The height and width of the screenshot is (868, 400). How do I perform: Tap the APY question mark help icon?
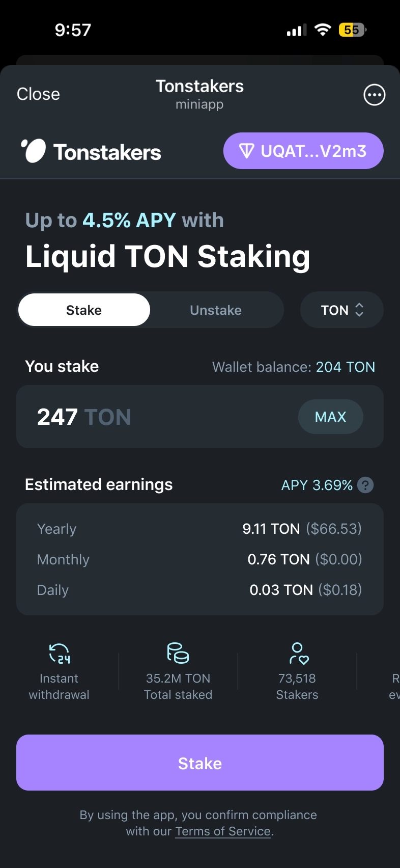click(365, 485)
